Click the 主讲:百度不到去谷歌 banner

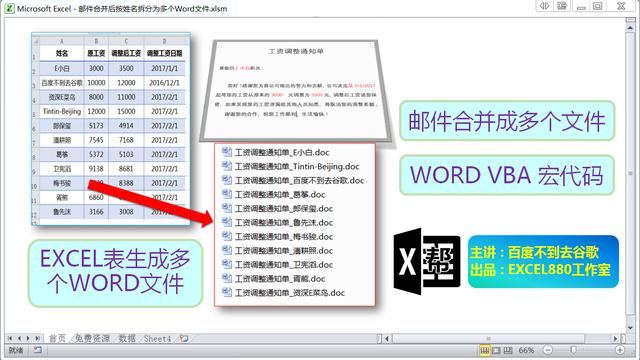pyautogui.click(x=543, y=261)
